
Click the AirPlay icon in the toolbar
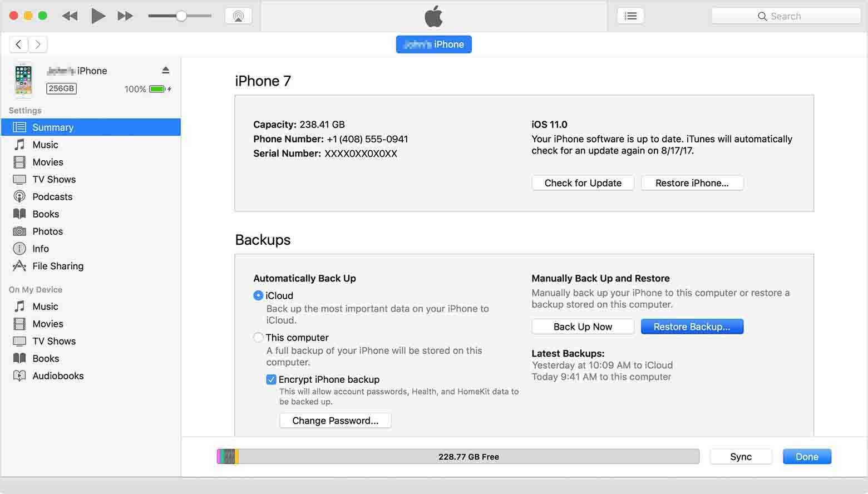[x=238, y=16]
